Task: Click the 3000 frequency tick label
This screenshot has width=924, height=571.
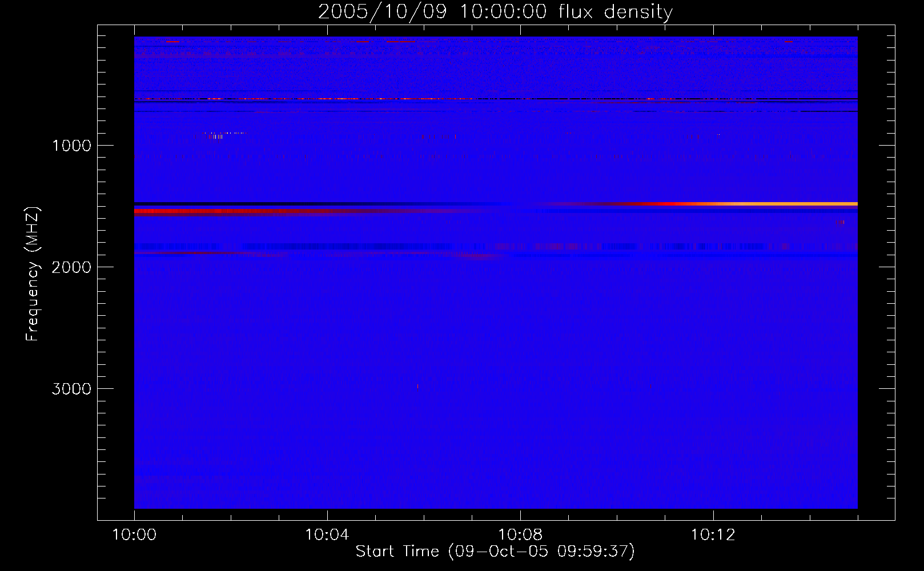Action: (x=71, y=389)
